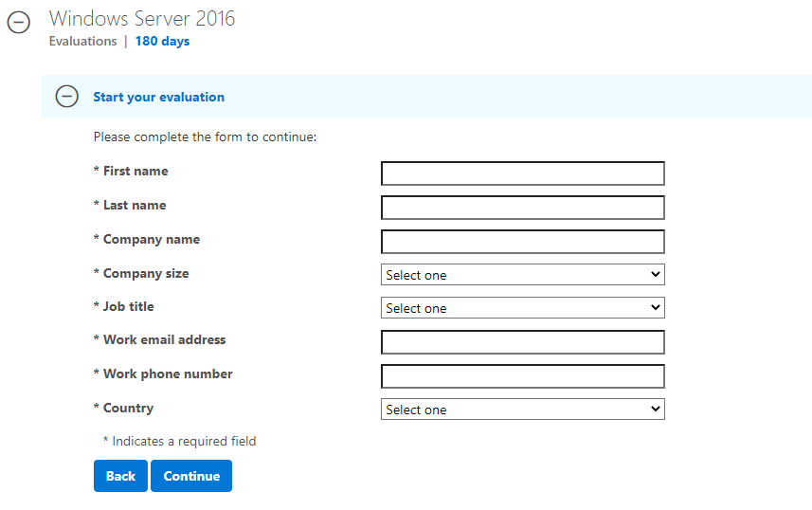The width and height of the screenshot is (812, 510).
Task: Click the Continue button
Action: 191,476
